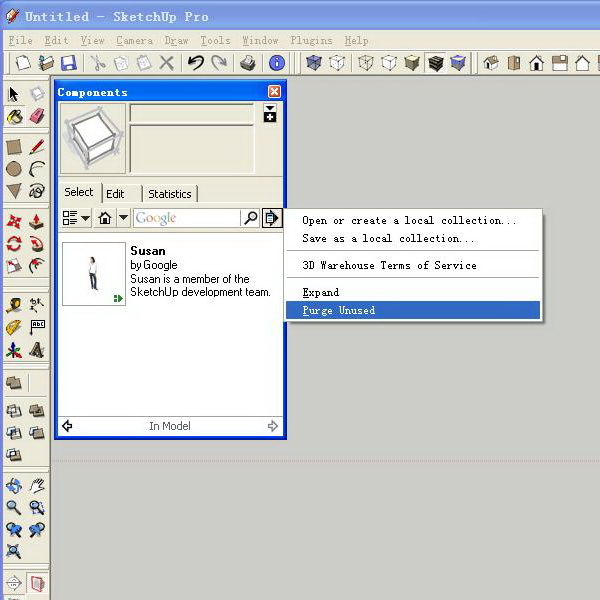The image size is (600, 600).
Task: Select the ABC Text label tool
Action: pyautogui.click(x=37, y=328)
